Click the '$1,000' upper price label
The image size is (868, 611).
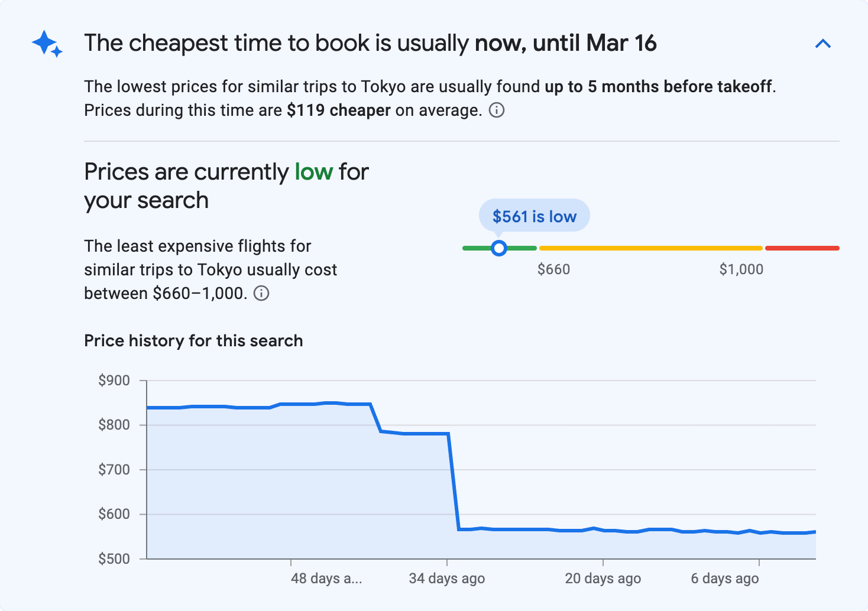[x=741, y=269]
